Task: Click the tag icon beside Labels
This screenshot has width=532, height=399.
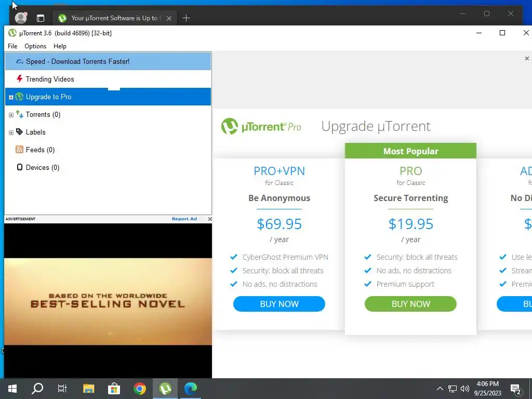Action: (x=20, y=131)
